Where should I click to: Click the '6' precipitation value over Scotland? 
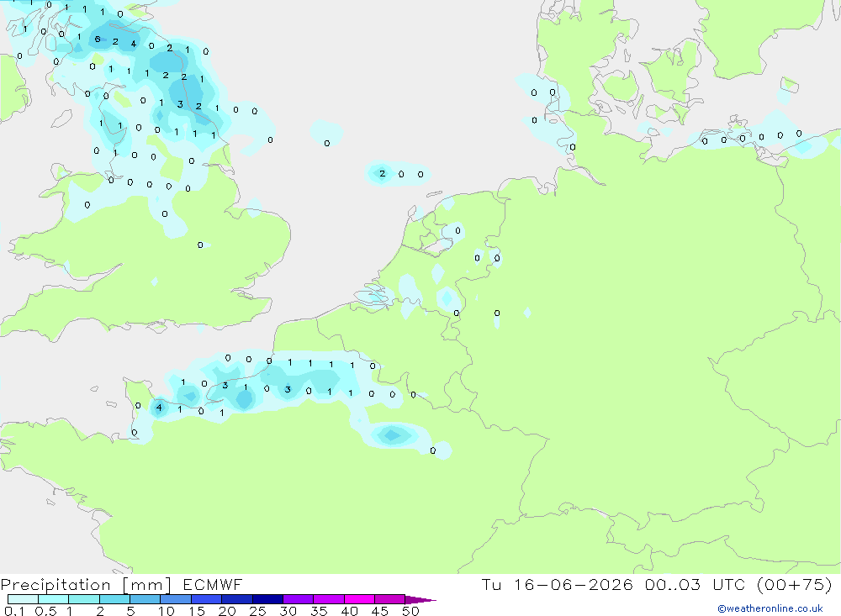[97, 39]
